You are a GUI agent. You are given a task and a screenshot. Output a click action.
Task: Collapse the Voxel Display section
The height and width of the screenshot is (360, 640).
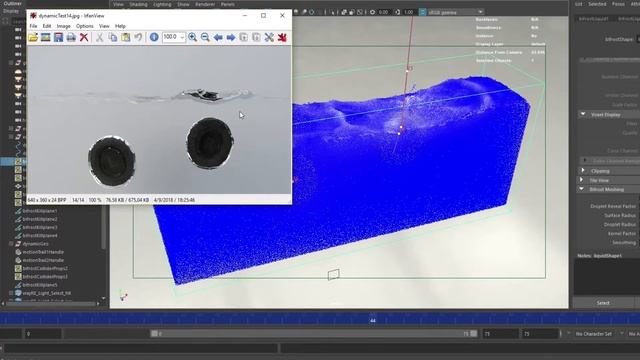point(583,114)
